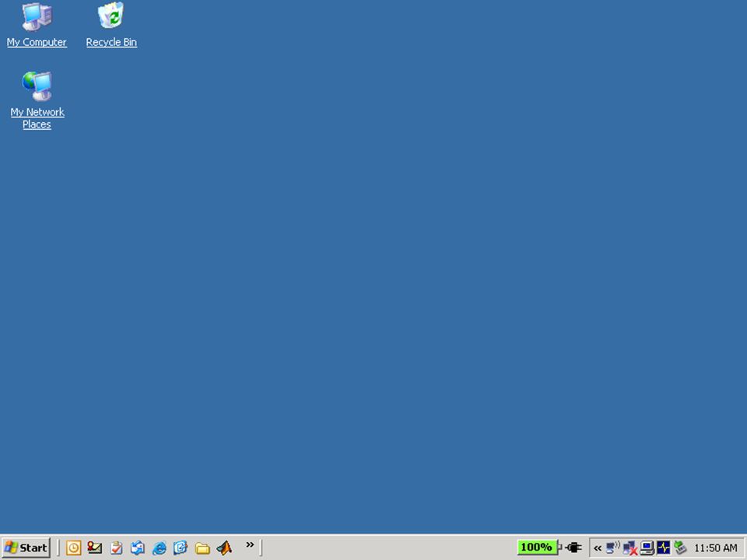Open the computer monitor tray icon
Screen dimensions: 747x560
[647, 548]
